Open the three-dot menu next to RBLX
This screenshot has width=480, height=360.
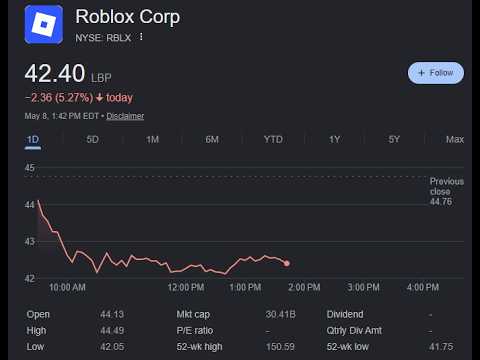141,37
